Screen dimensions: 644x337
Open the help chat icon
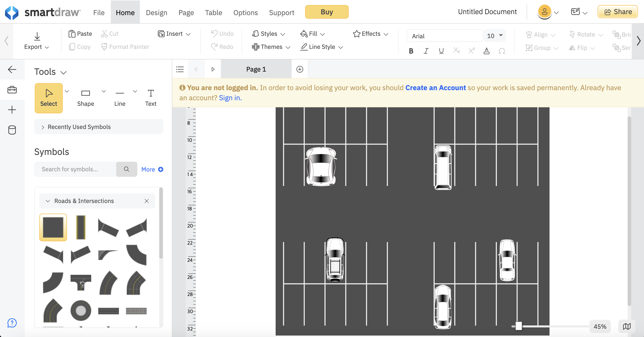click(x=12, y=323)
